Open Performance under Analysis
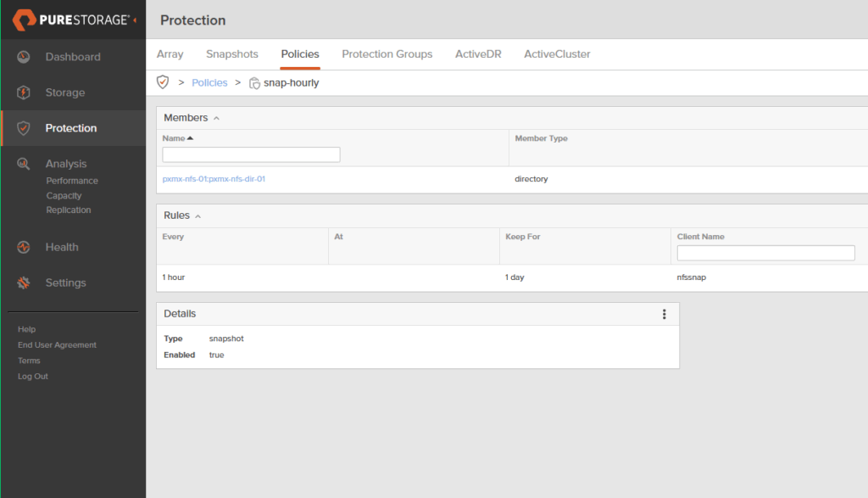868x498 pixels. [72, 181]
